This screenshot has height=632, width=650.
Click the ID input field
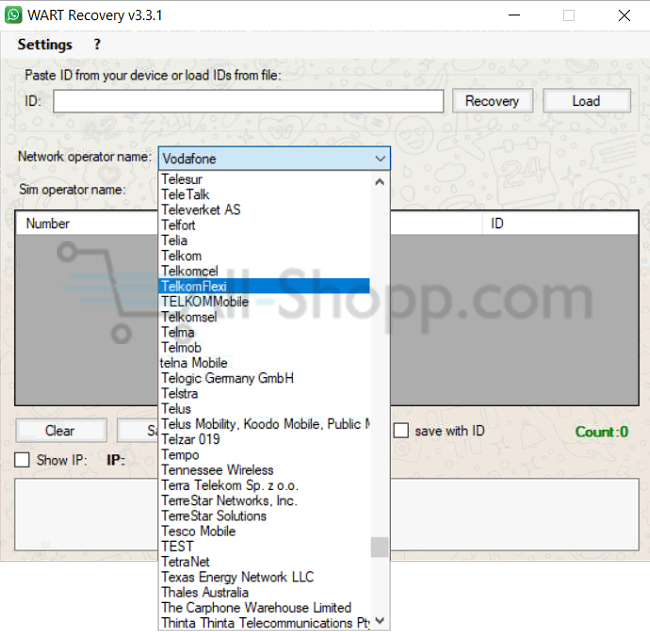[x=248, y=101]
